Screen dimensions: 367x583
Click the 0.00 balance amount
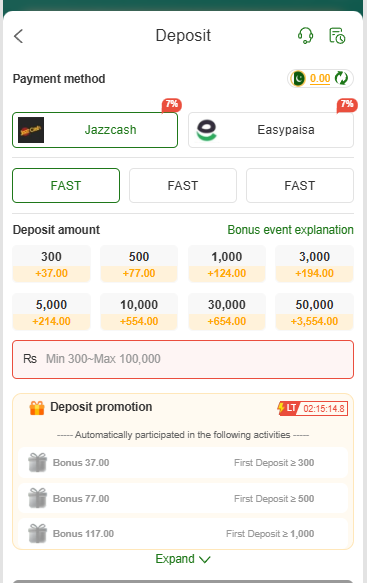(320, 78)
